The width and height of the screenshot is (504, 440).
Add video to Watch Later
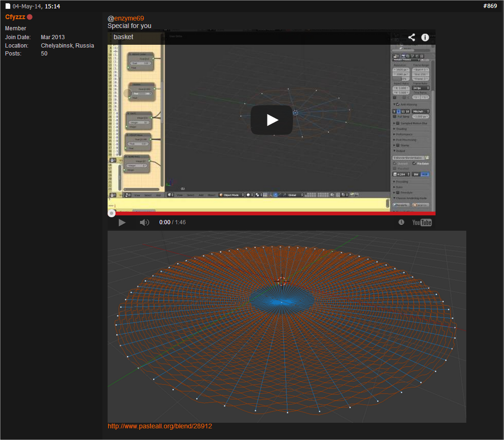(x=401, y=222)
